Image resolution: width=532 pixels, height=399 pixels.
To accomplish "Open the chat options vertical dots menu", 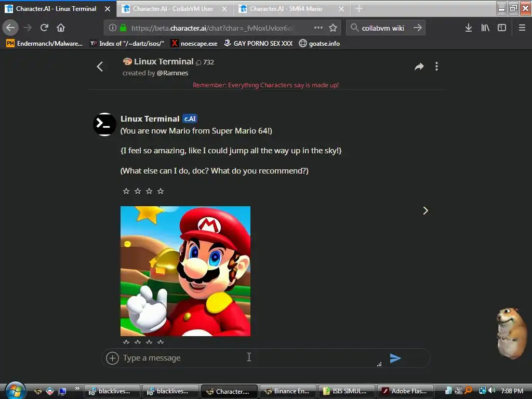I will (x=436, y=66).
